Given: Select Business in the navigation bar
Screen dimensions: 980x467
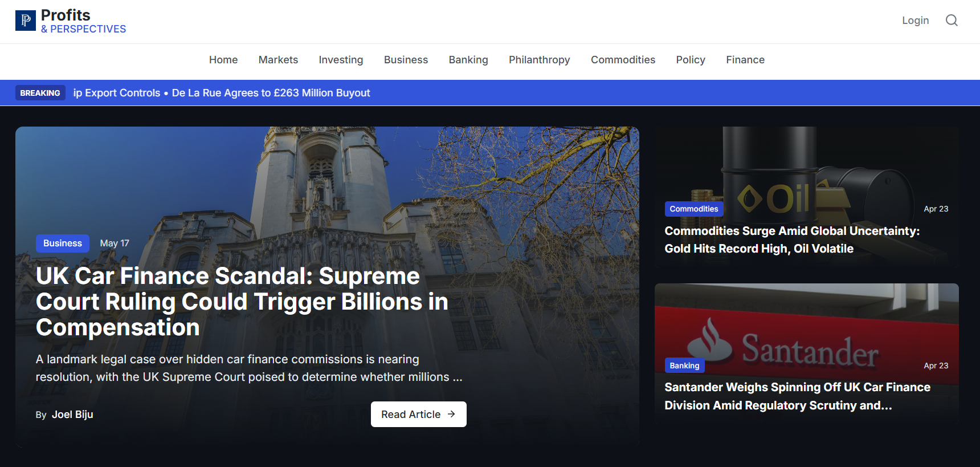Looking at the screenshot, I should tap(406, 60).
